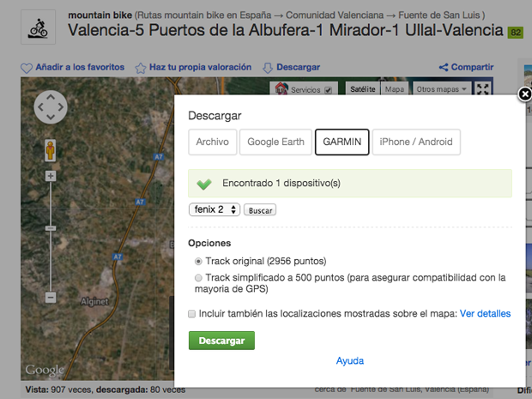The width and height of the screenshot is (532, 399).
Task: Switch to the Google Earth tab
Action: click(275, 142)
